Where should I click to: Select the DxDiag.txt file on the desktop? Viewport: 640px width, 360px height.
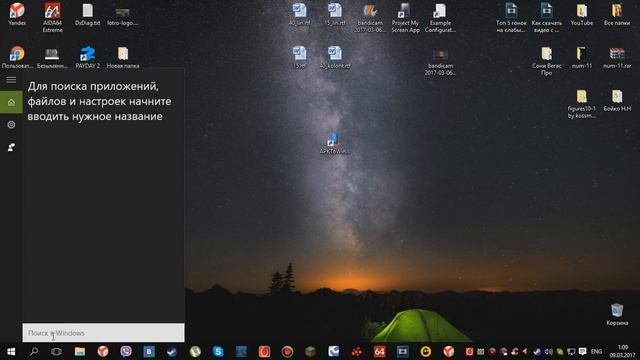click(x=87, y=14)
